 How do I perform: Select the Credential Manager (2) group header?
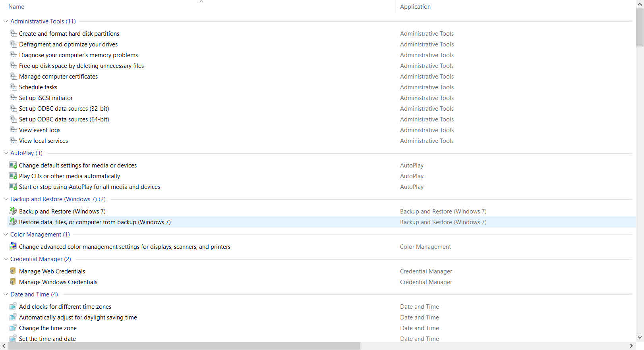tap(41, 259)
